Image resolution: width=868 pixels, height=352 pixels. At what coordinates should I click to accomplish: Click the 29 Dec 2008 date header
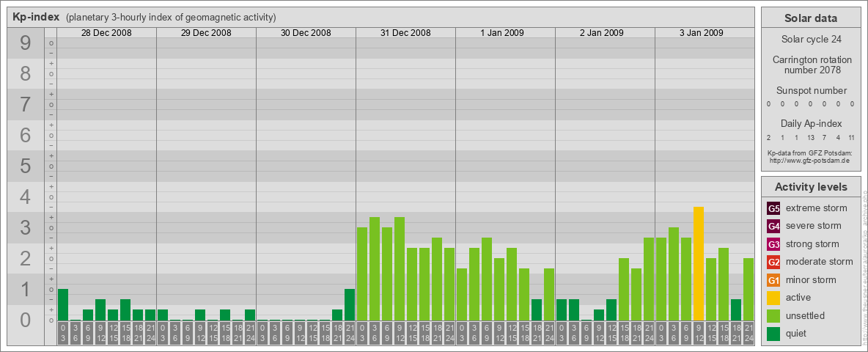coord(206,33)
